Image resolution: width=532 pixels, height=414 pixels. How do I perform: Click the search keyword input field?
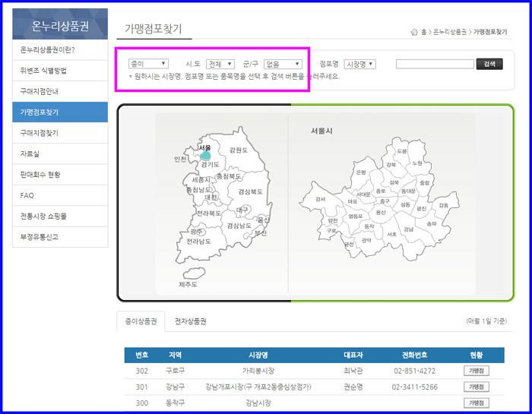[x=435, y=64]
